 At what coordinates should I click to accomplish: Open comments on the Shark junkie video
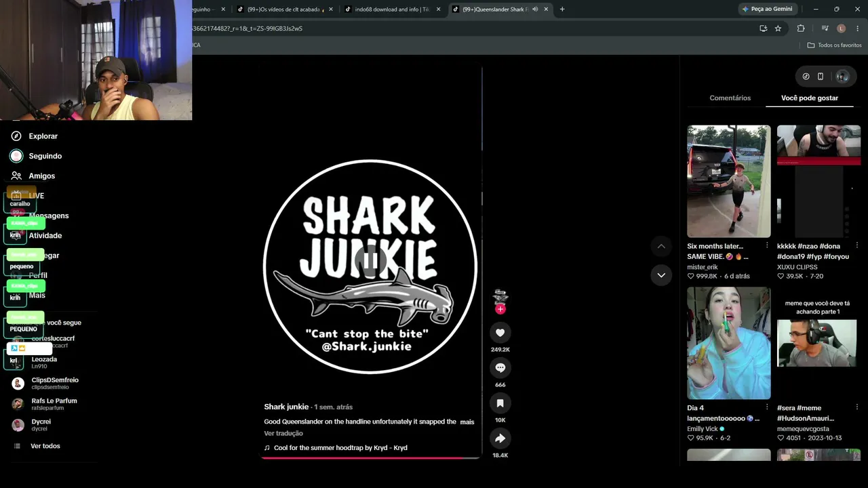tap(500, 368)
